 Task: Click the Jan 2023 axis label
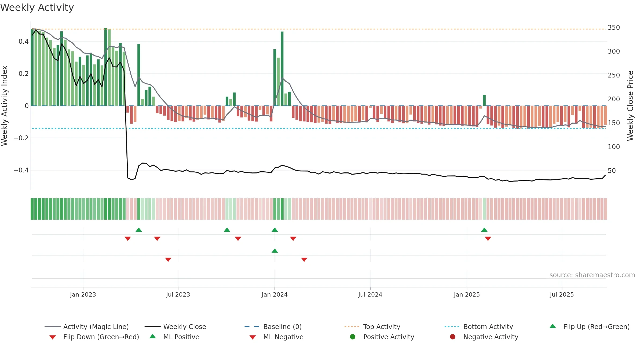click(x=83, y=295)
